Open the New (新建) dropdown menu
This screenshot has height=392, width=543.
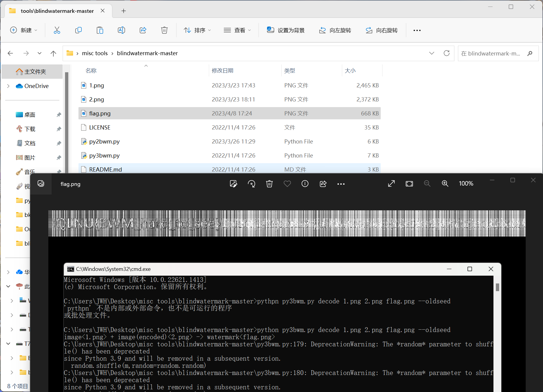[24, 30]
